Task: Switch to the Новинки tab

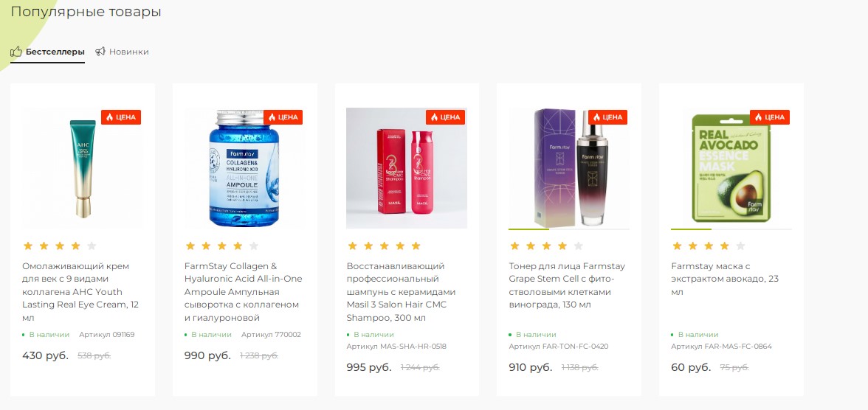Action: 128,52
